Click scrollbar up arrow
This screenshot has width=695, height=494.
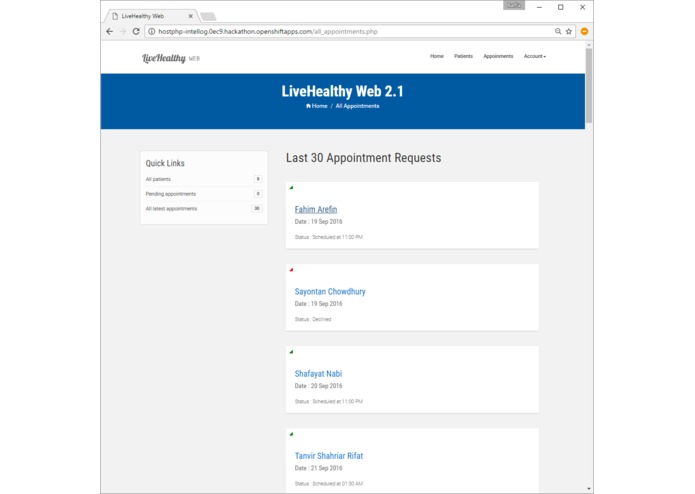click(x=589, y=45)
